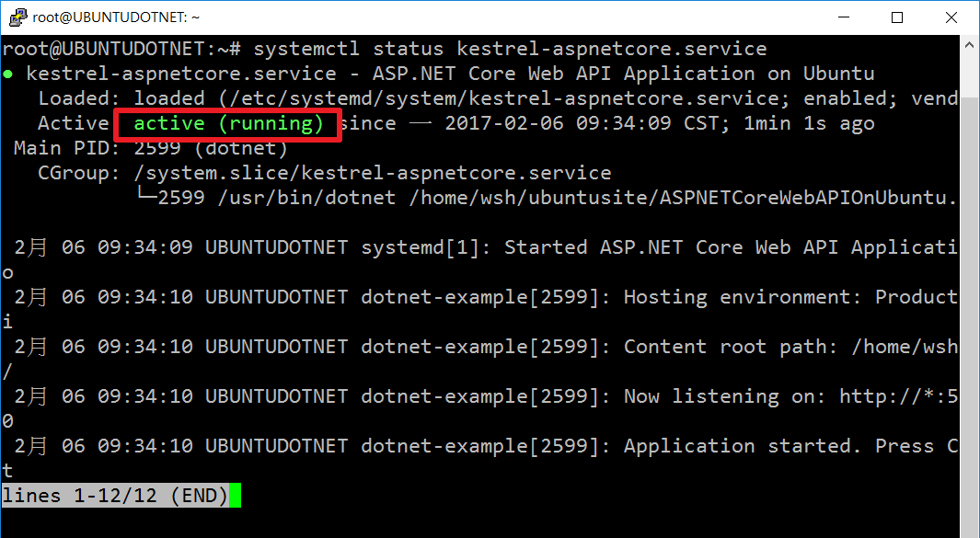Click the 'ASP.NET Core Web API Application on Ubuntu' description
Image resolution: width=980 pixels, height=538 pixels.
(623, 74)
